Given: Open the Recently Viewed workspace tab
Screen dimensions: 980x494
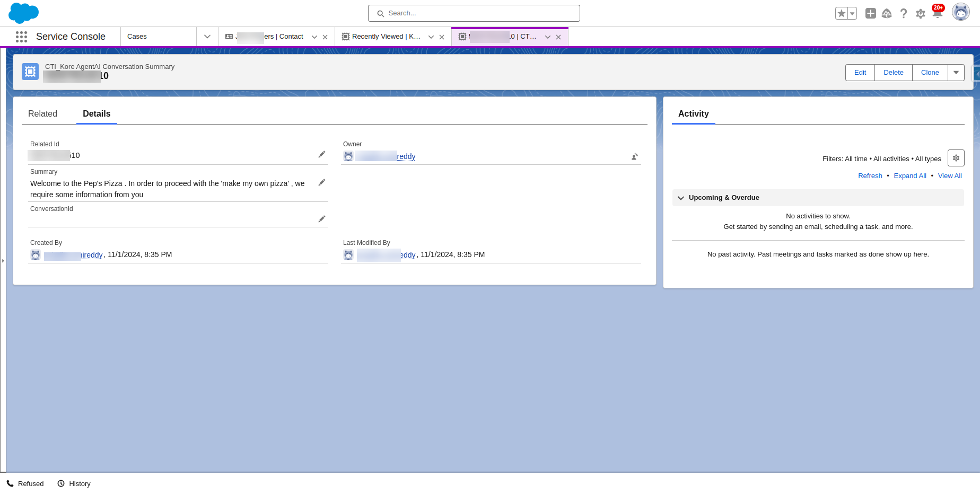Looking at the screenshot, I should (x=382, y=37).
